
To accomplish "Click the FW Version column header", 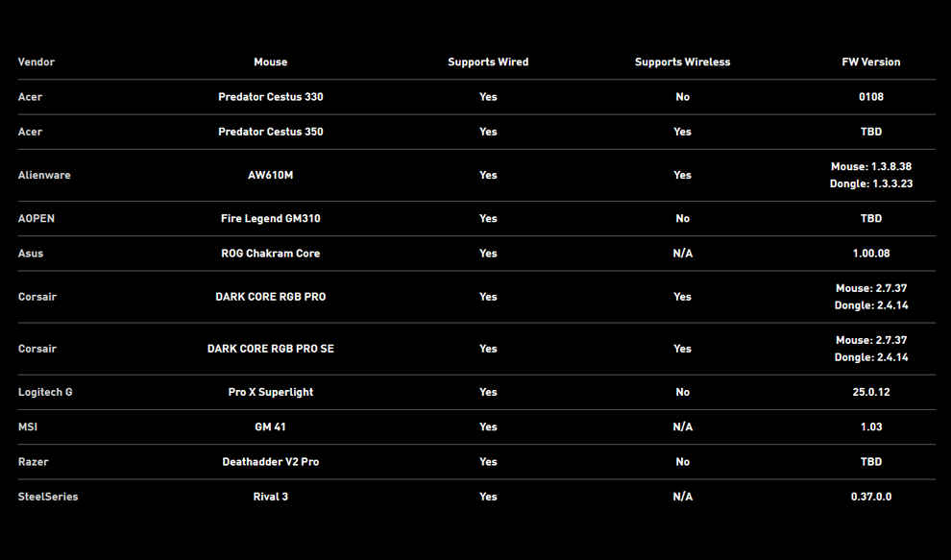I will (871, 61).
